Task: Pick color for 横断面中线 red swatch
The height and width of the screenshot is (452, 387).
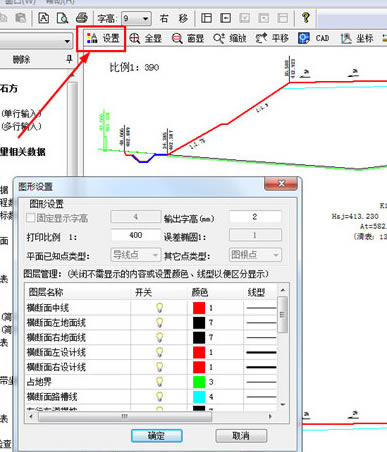Action: (199, 308)
